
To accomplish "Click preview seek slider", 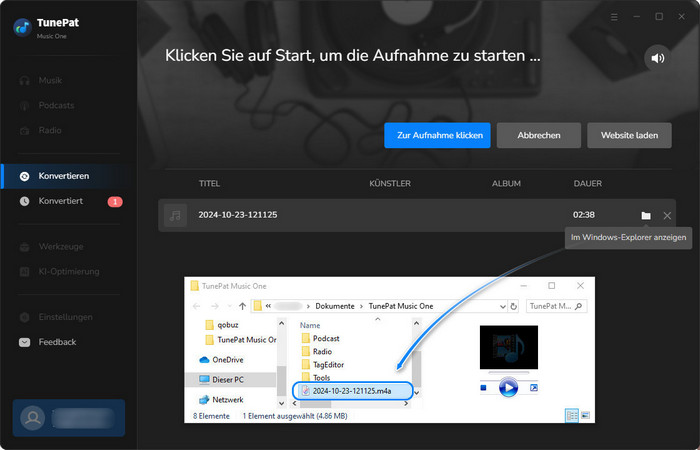I will pyautogui.click(x=508, y=372).
